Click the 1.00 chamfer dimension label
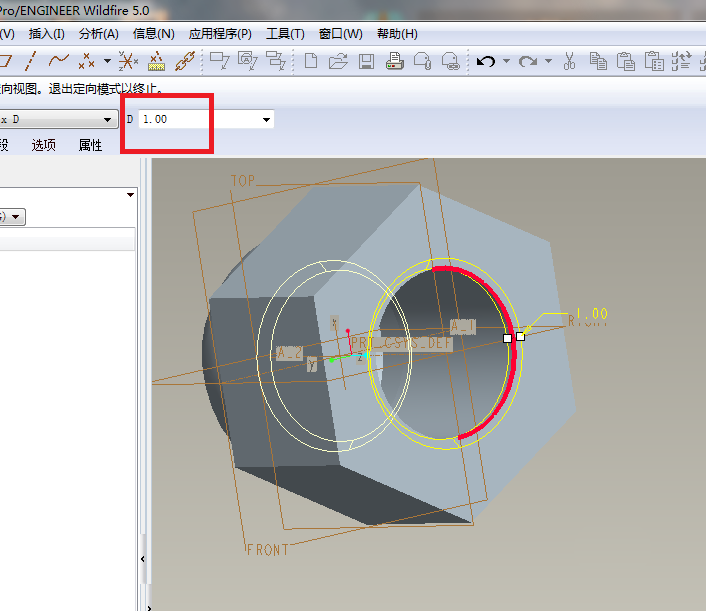 coord(592,313)
